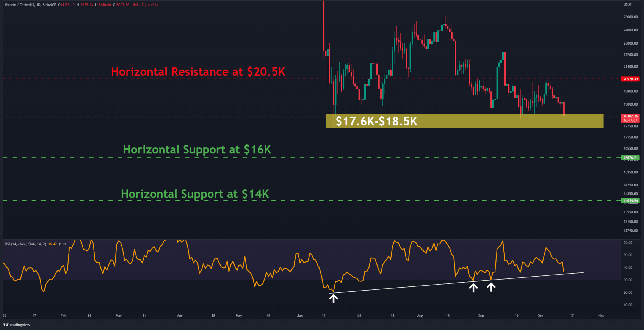This screenshot has width=644, height=330.
Task: Select the Horizontal Support at $14K label
Action: (x=195, y=194)
